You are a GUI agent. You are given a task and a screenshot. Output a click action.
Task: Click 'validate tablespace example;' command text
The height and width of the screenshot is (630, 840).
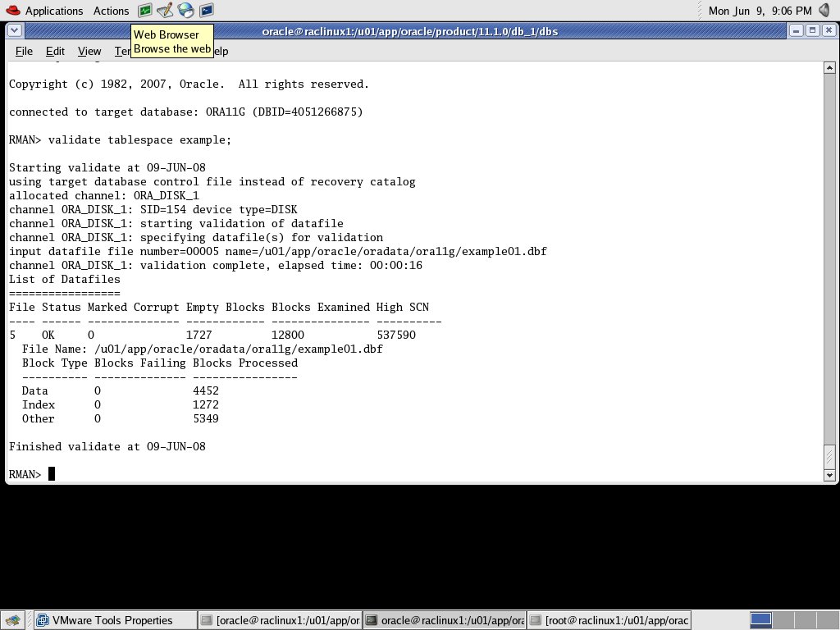pos(139,139)
